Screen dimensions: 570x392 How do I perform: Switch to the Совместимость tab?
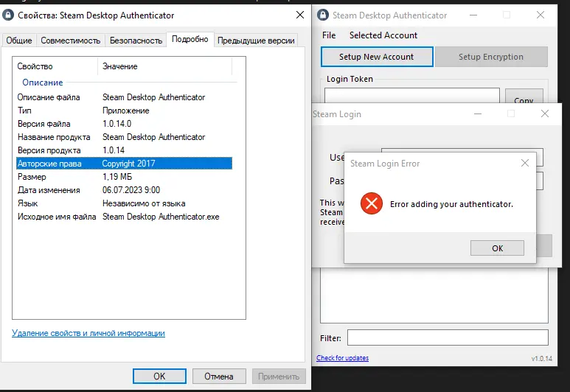click(71, 41)
